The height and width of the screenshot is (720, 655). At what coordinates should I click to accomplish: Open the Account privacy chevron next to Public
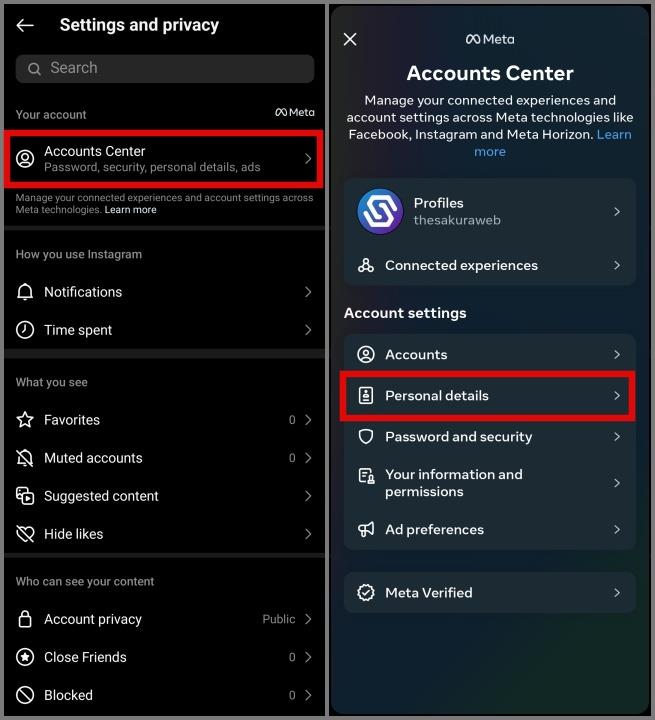click(308, 619)
